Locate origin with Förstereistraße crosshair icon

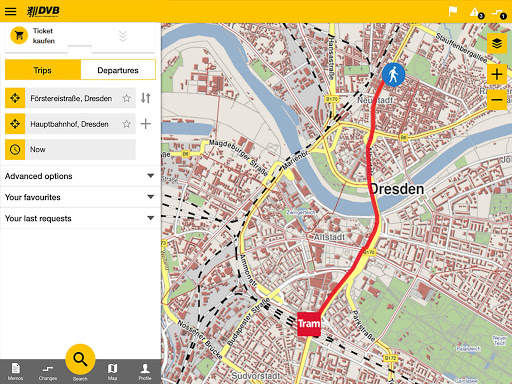point(15,98)
